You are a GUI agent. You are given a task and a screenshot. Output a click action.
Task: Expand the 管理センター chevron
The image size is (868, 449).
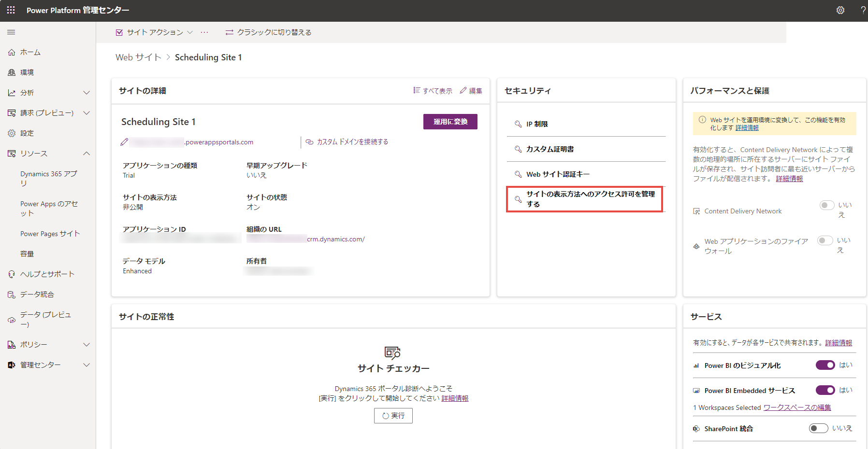(87, 365)
